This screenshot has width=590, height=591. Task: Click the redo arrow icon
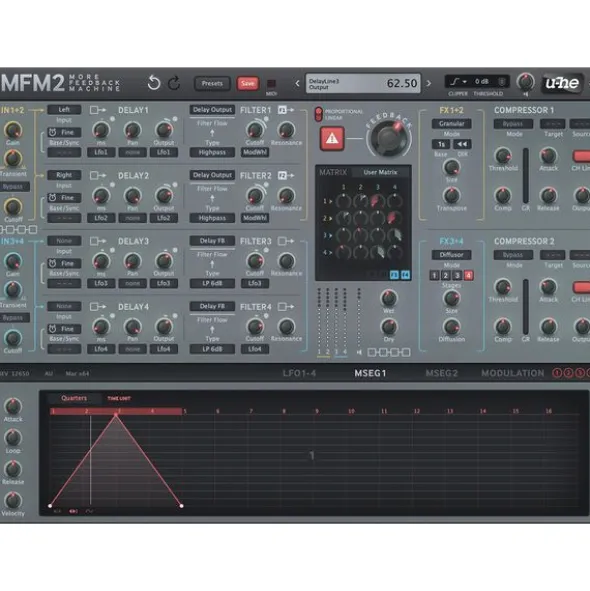click(174, 83)
